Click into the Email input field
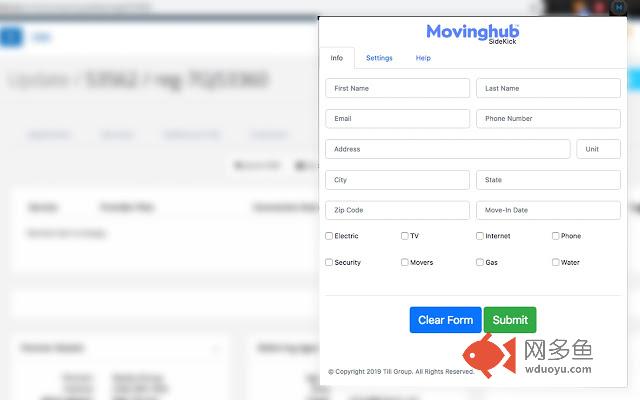This screenshot has height=400, width=640. (x=397, y=118)
